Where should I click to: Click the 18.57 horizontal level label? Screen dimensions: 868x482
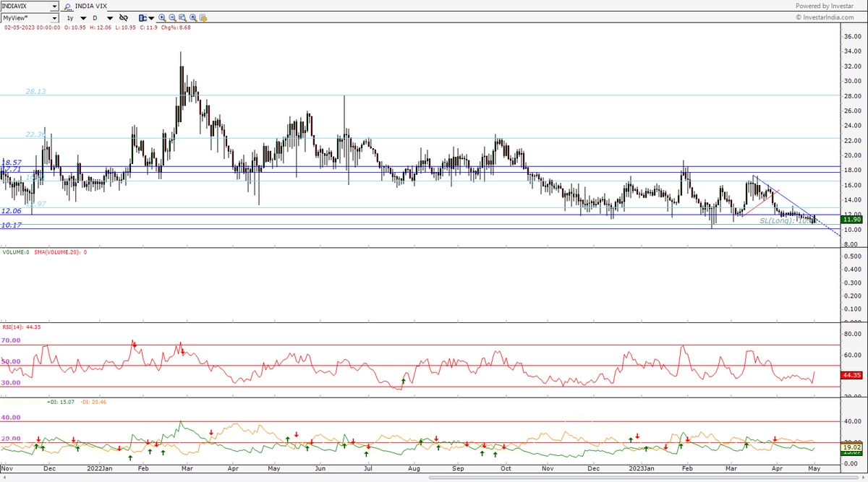12,163
